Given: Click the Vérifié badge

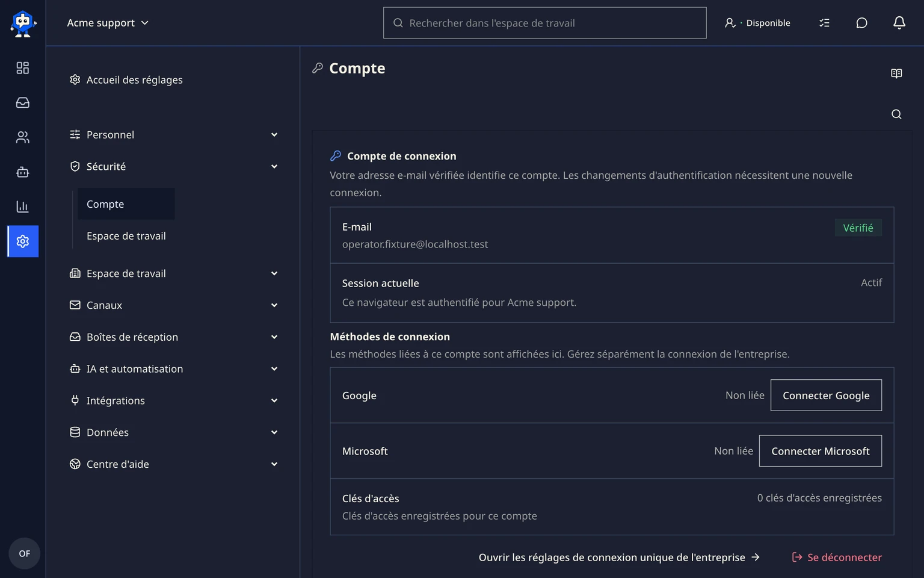Looking at the screenshot, I should click(x=858, y=228).
